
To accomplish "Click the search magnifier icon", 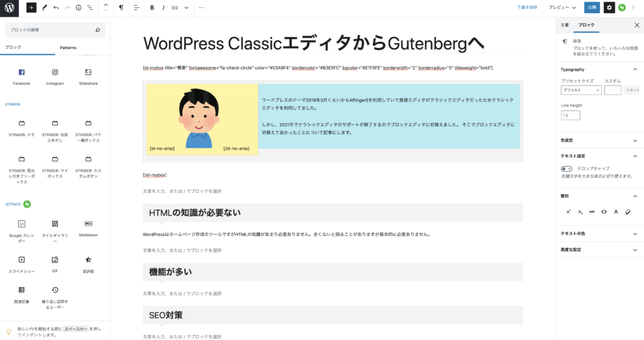I will [97, 30].
